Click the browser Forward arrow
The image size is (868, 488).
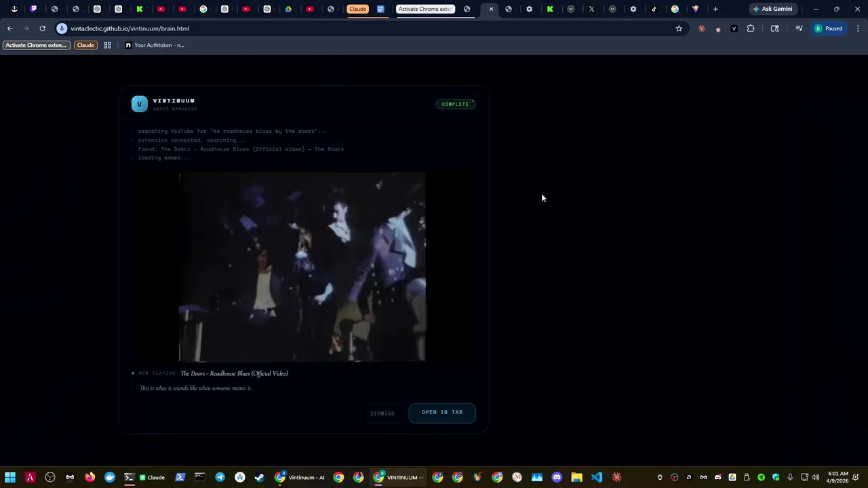26,28
